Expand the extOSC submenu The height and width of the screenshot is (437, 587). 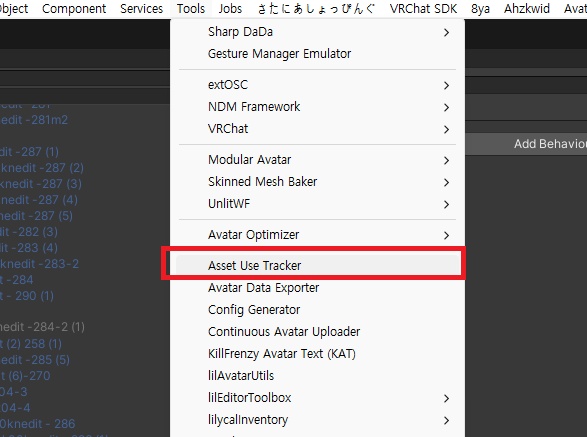tap(317, 85)
